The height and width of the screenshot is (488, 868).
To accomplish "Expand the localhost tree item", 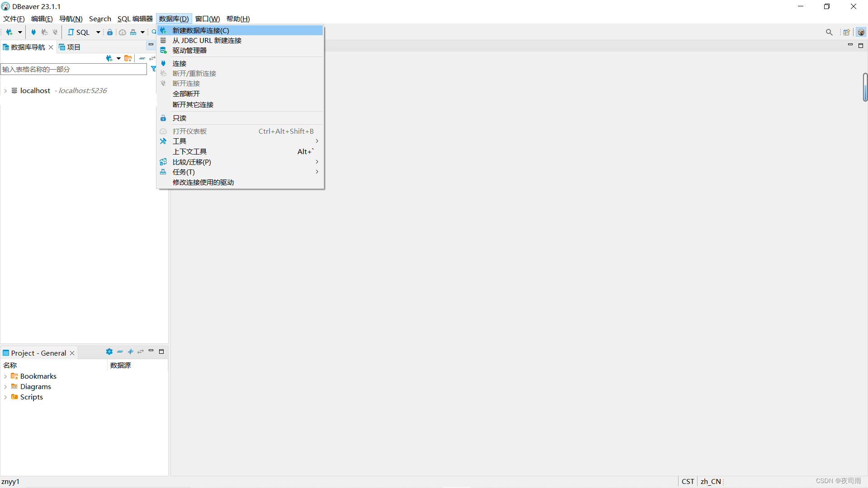I will pos(6,90).
